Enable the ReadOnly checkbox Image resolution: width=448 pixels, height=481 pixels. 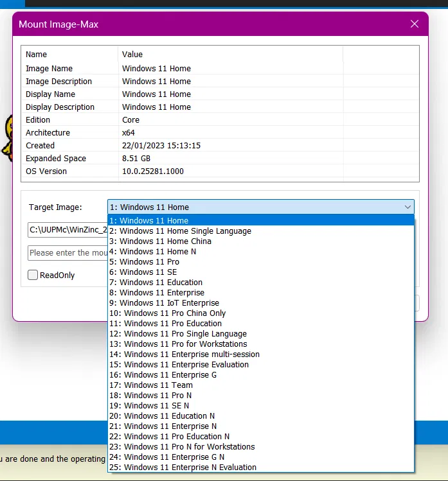33,275
